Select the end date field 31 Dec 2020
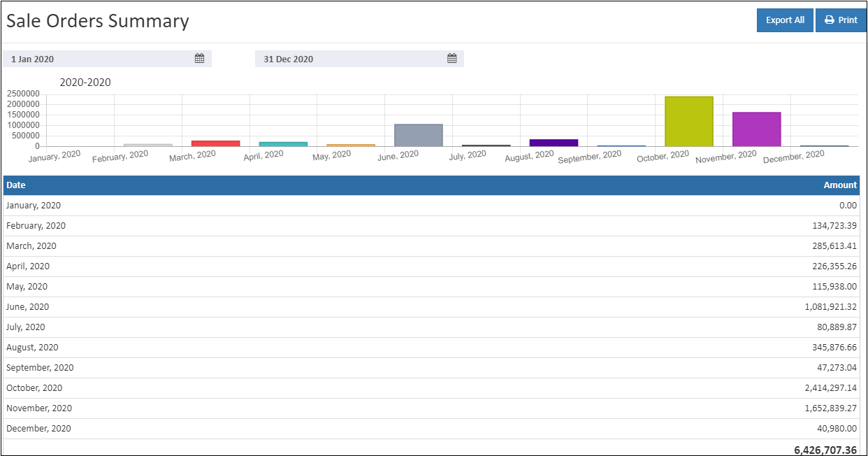 359,59
